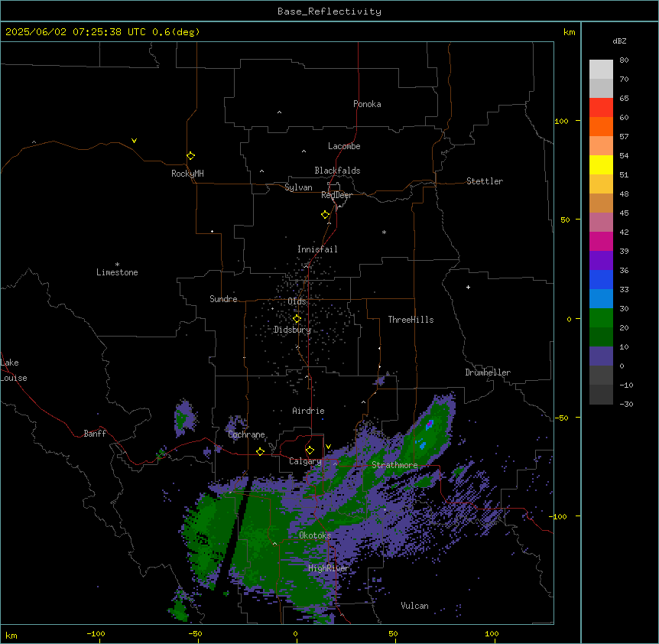Click the Okotoks label
Screen dimensions: 659x644
point(315,535)
